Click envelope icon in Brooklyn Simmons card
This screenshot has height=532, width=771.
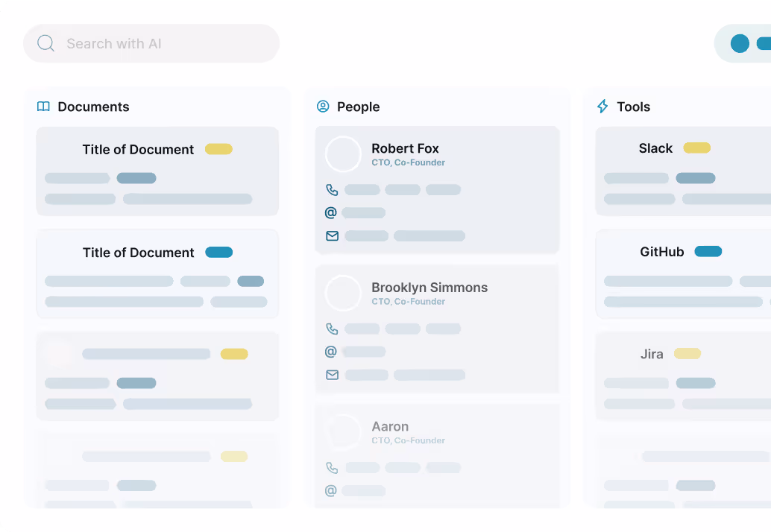pos(333,375)
